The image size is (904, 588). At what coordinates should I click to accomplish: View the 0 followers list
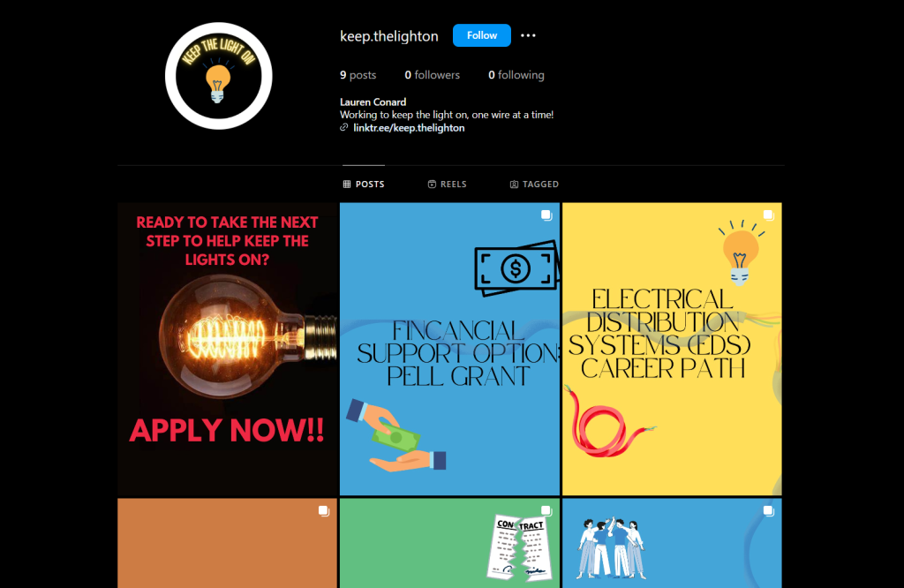coord(432,75)
